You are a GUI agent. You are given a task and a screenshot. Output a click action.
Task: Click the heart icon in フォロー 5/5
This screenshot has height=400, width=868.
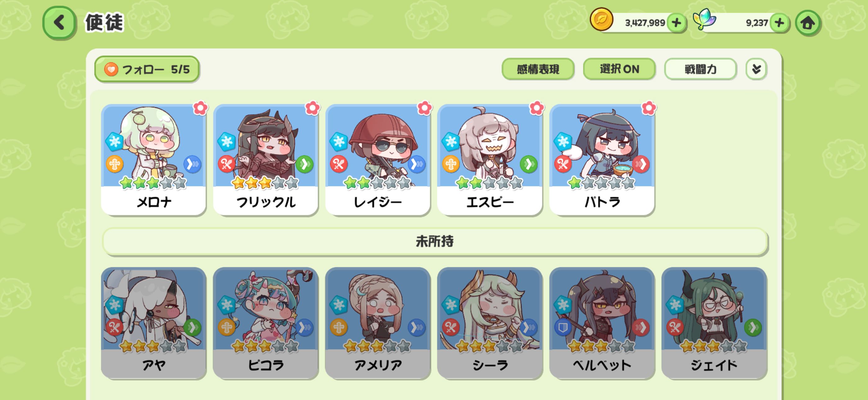111,69
